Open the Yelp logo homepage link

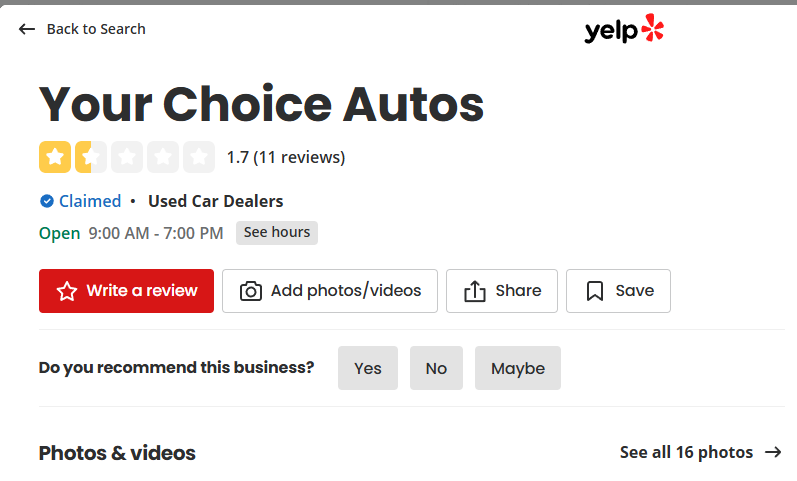point(624,30)
